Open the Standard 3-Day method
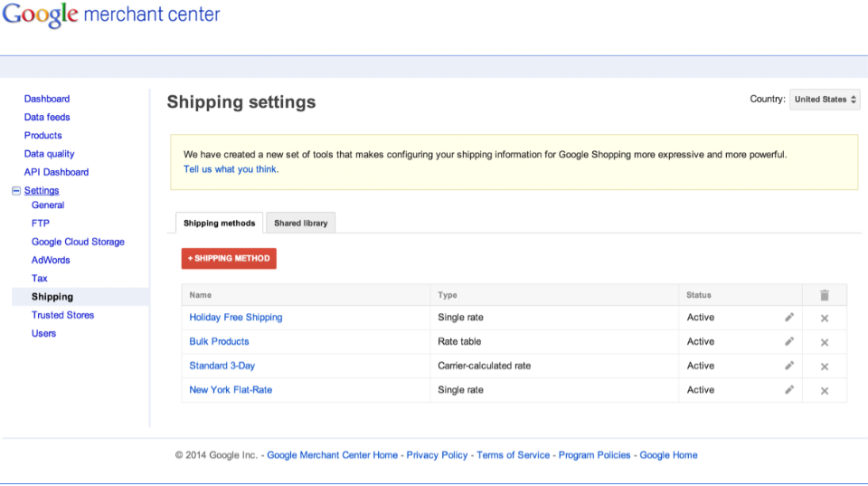868x486 pixels. 222,366
